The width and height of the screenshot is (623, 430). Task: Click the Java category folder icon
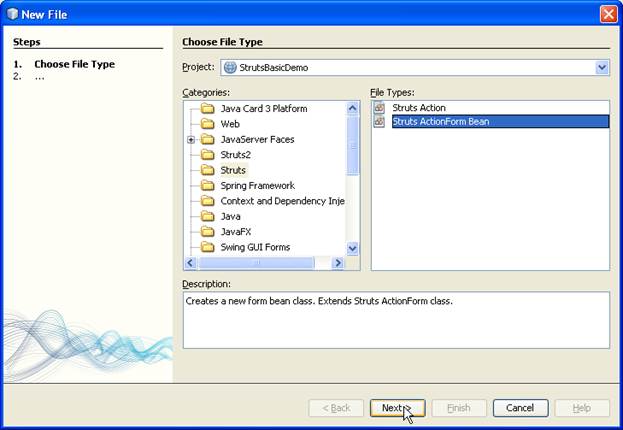click(207, 216)
